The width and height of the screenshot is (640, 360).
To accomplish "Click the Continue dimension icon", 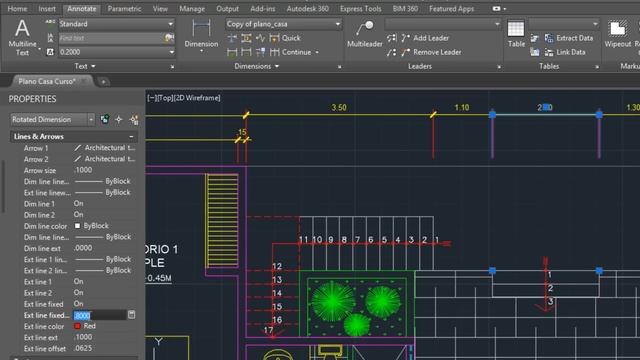I will point(275,52).
